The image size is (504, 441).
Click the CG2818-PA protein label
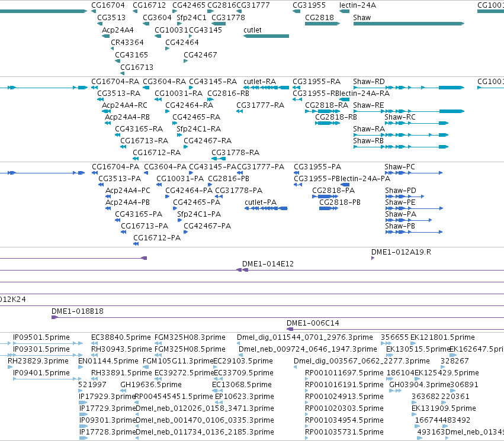tap(333, 191)
